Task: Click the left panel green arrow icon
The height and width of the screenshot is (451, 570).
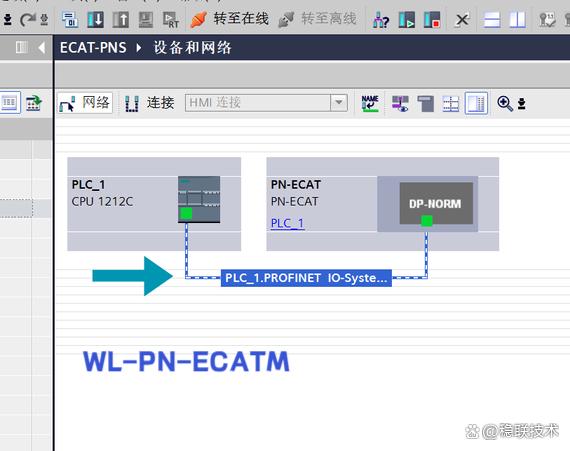Action: [x=34, y=103]
